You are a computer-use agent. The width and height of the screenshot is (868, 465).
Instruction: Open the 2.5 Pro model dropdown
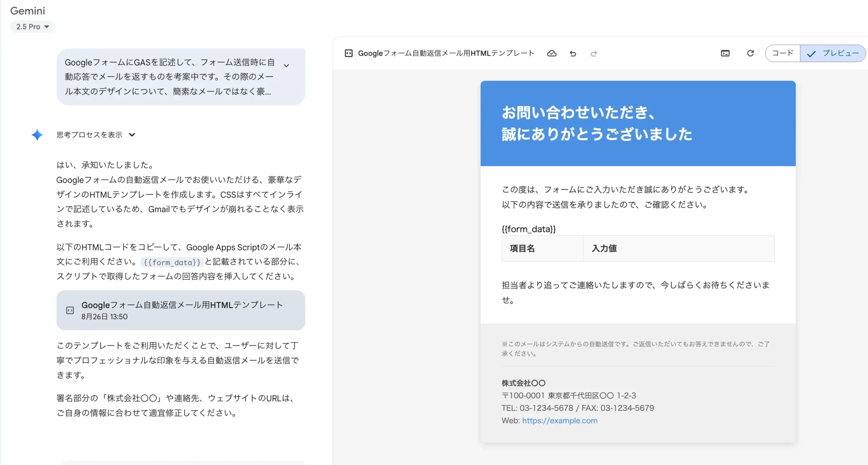pos(33,26)
